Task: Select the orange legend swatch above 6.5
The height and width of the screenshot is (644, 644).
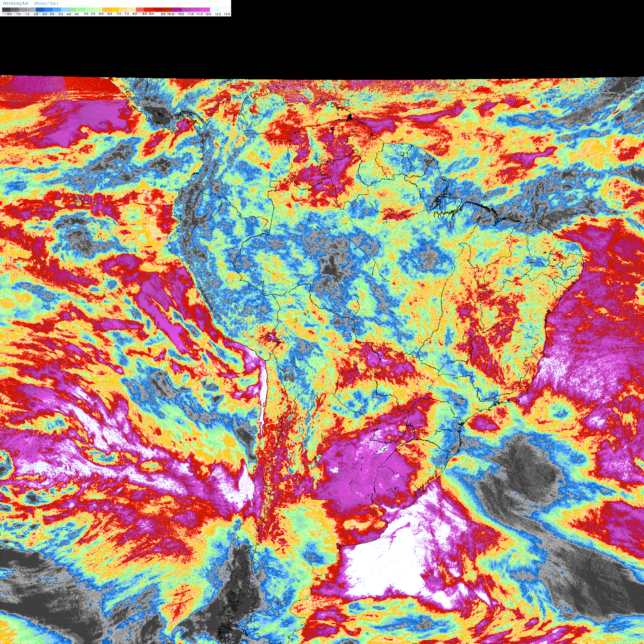Action: click(106, 10)
